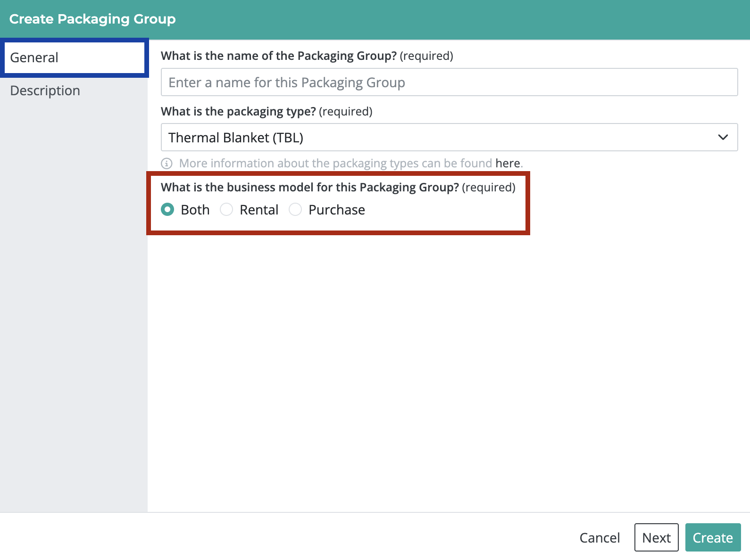Click the dropdown chevron arrow for packaging type
Viewport: 750px width, 560px height.
pos(723,137)
